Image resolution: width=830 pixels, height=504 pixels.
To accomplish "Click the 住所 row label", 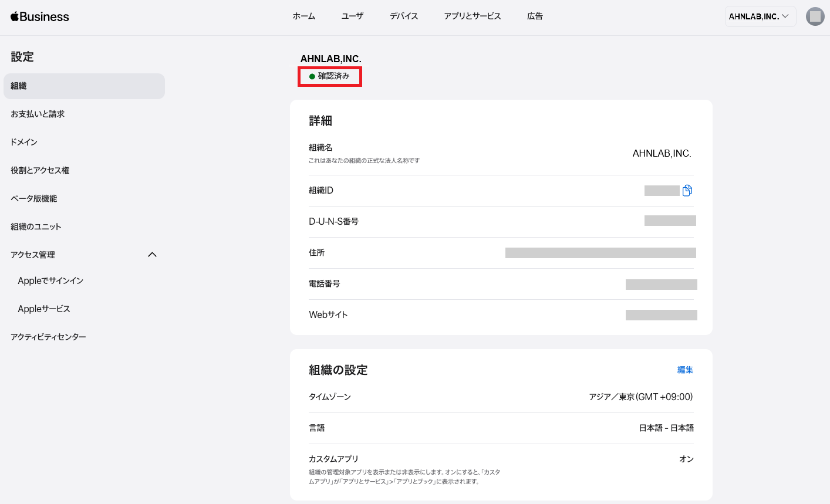I will click(x=317, y=252).
